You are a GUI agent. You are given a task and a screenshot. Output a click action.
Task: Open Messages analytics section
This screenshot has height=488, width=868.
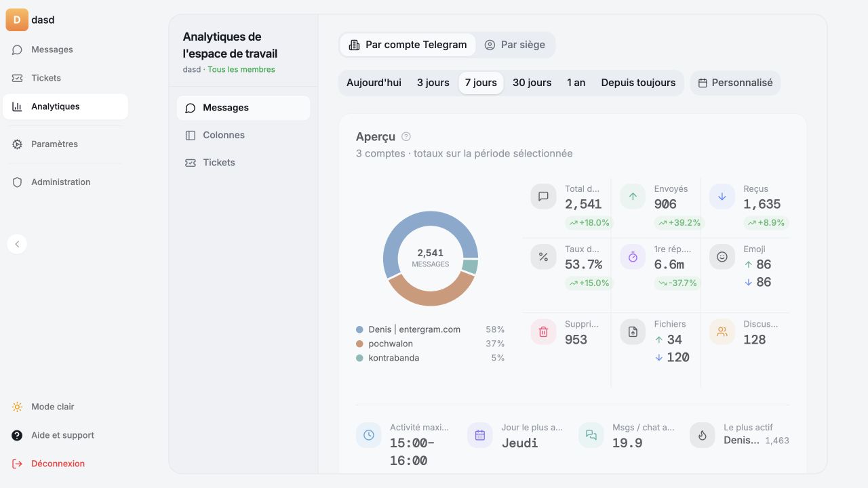coord(243,108)
